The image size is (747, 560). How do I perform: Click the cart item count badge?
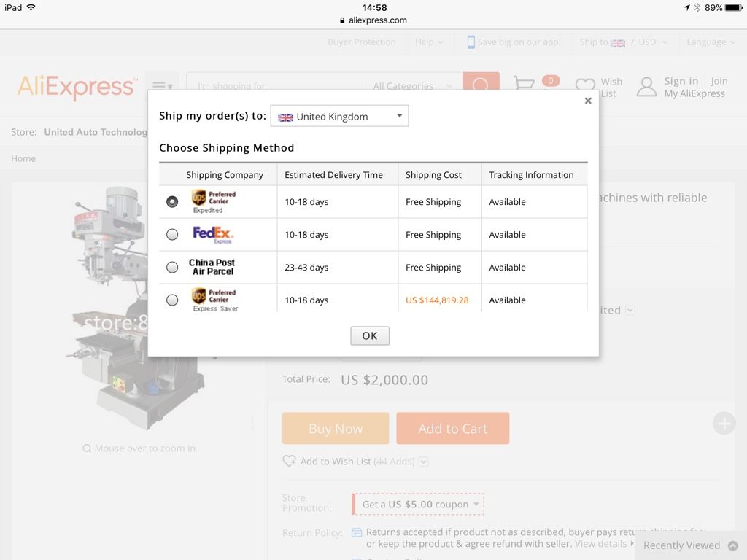tap(550, 80)
